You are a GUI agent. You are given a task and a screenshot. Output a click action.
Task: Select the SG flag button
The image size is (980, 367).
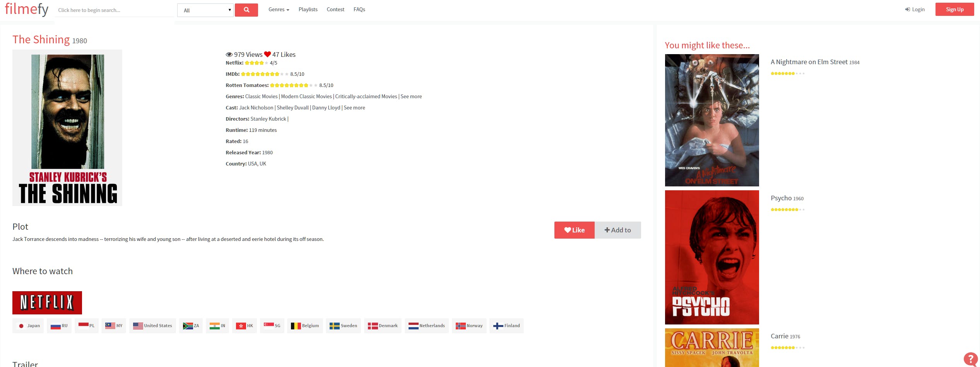(x=272, y=326)
